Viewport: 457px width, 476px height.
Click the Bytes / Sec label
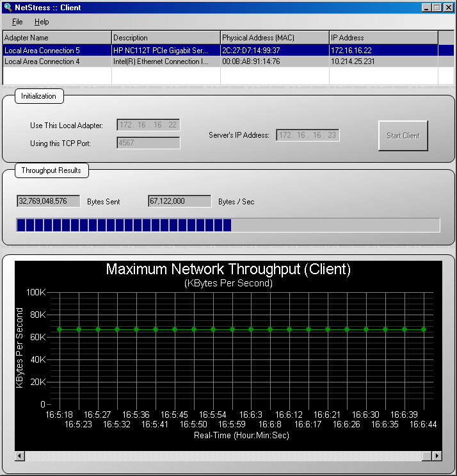(236, 202)
